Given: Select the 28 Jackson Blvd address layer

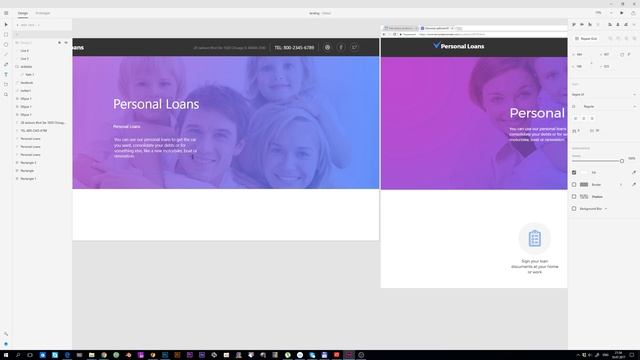Looking at the screenshot, I should [43, 122].
